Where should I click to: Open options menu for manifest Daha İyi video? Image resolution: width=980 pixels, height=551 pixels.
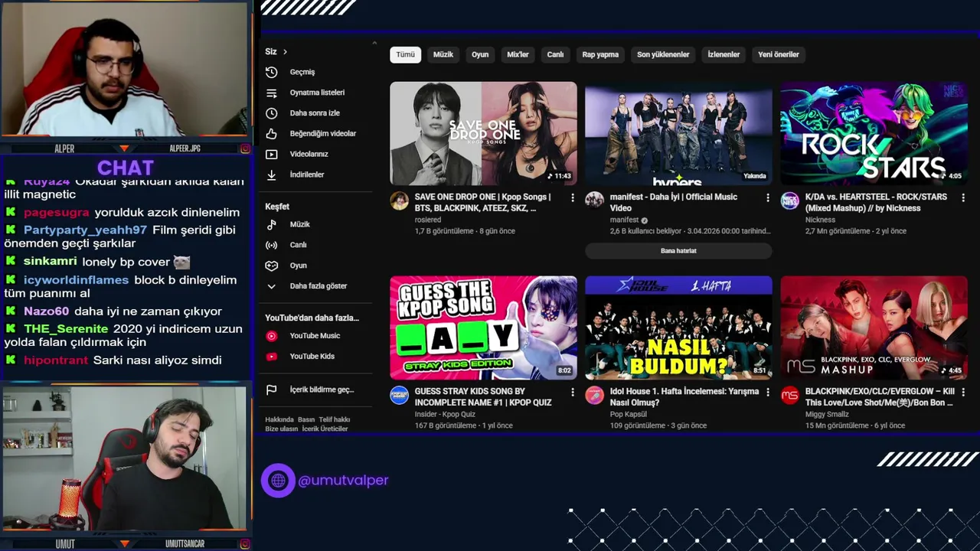click(x=767, y=197)
